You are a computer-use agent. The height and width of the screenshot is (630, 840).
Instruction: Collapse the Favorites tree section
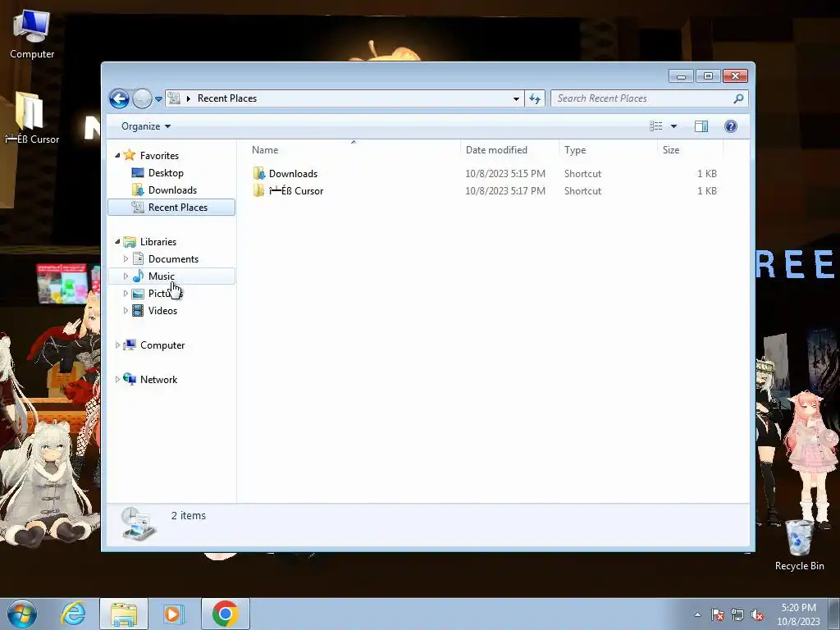(117, 155)
